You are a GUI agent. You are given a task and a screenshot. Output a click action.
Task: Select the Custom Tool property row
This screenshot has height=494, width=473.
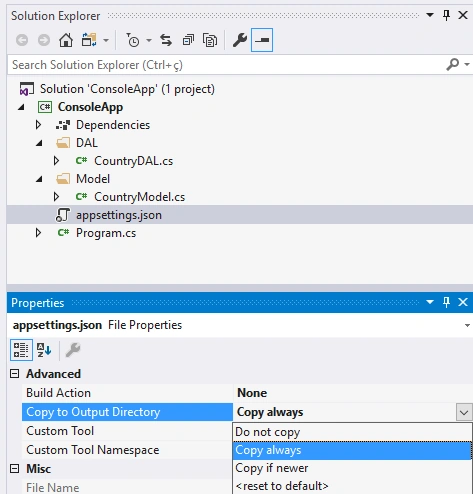click(x=127, y=431)
